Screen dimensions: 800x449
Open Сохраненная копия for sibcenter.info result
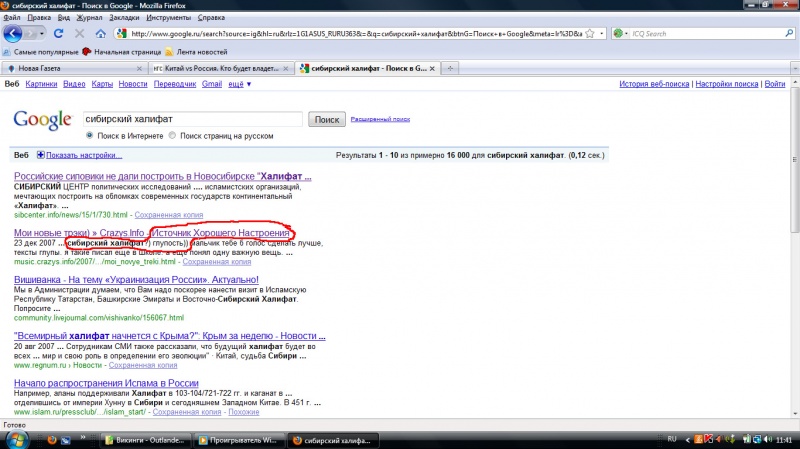coord(169,215)
